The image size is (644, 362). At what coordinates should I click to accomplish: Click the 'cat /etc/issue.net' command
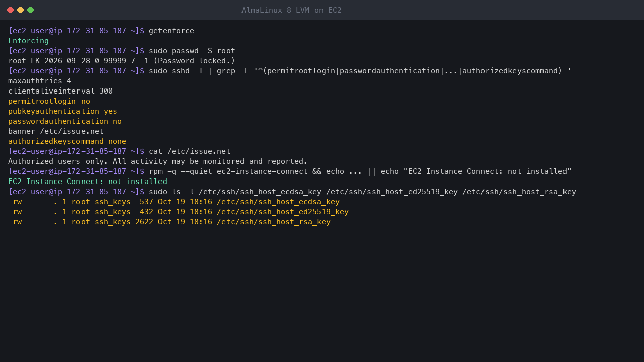(x=190, y=151)
